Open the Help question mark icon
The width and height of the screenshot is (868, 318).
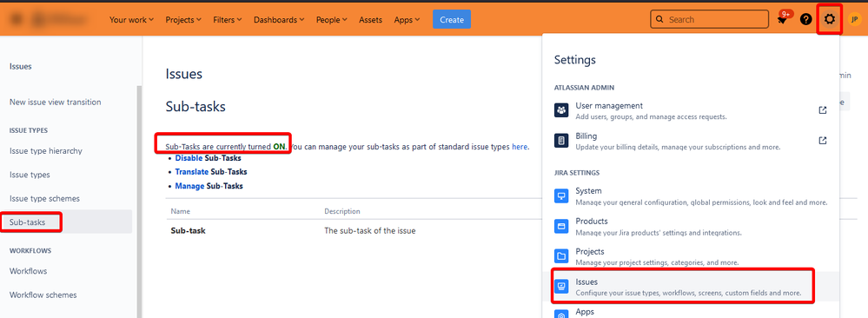tap(806, 19)
